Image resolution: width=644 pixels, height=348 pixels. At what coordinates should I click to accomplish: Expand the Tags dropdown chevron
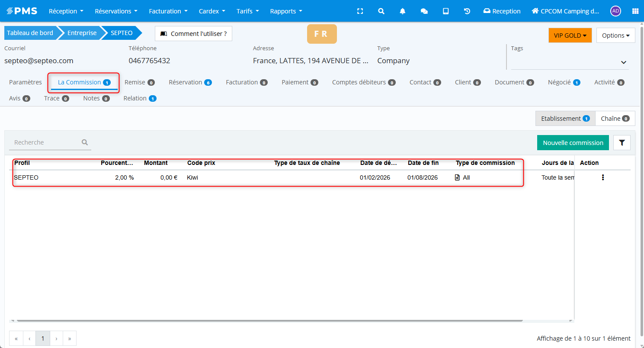click(624, 62)
